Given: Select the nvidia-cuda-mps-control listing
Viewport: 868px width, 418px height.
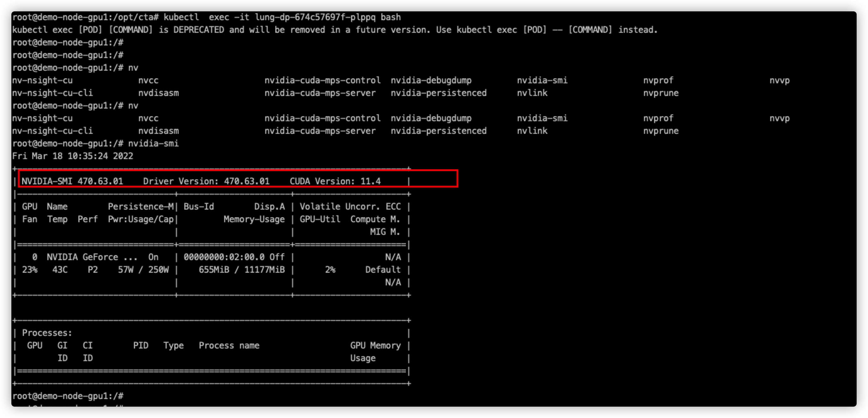Looking at the screenshot, I should pos(323,80).
